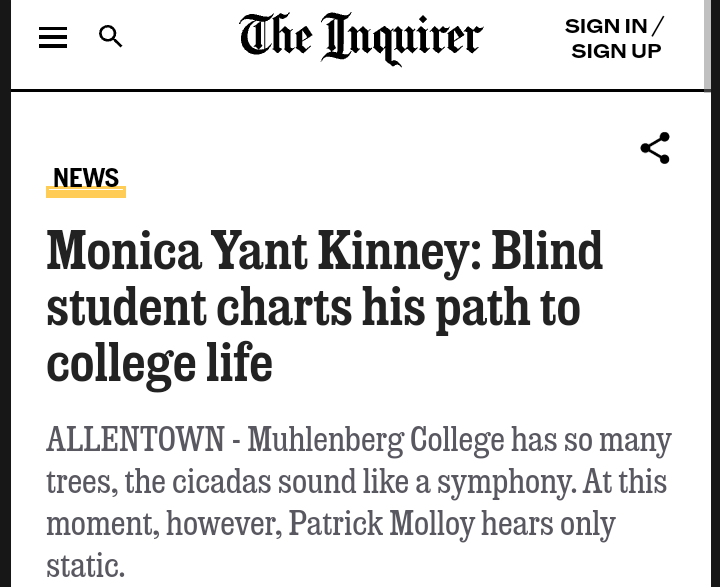720x587 pixels.
Task: Click the SIGN UP text
Action: [616, 51]
